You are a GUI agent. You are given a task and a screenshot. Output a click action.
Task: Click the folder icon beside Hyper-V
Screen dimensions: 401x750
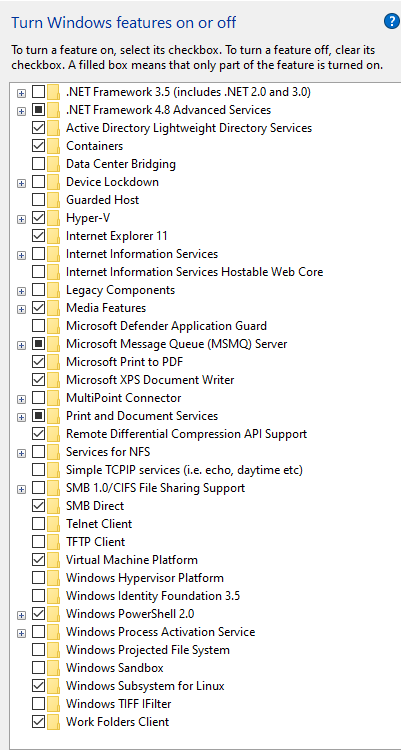[x=54, y=218]
